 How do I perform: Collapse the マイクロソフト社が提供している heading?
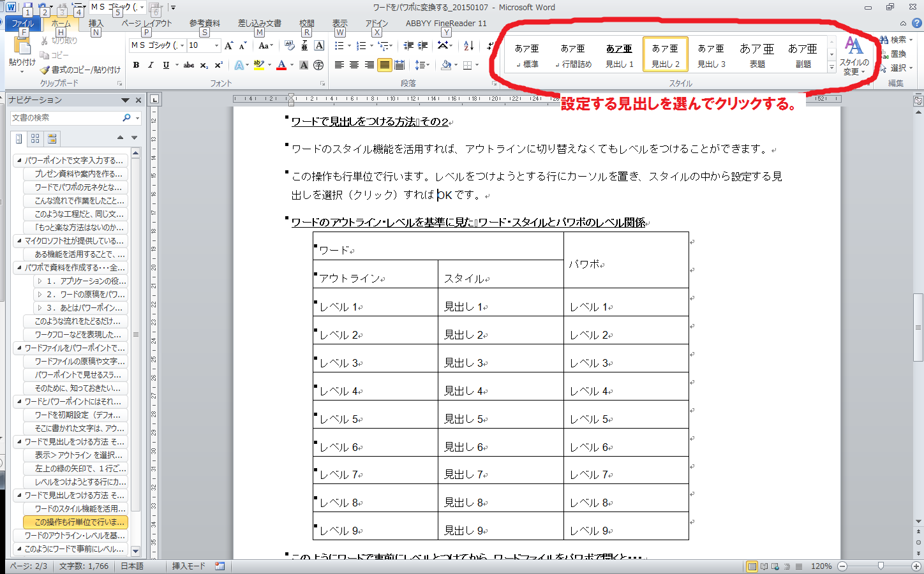click(x=19, y=241)
